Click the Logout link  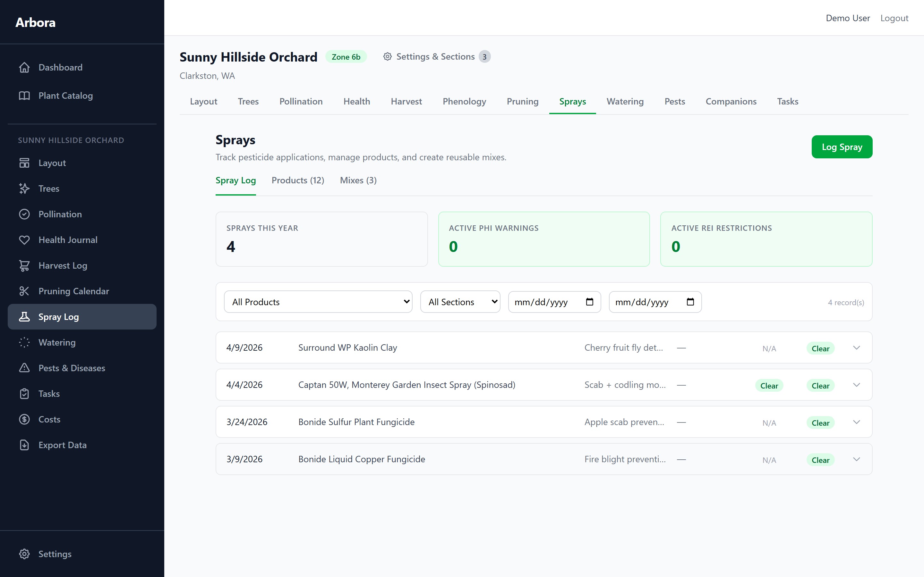(x=894, y=18)
